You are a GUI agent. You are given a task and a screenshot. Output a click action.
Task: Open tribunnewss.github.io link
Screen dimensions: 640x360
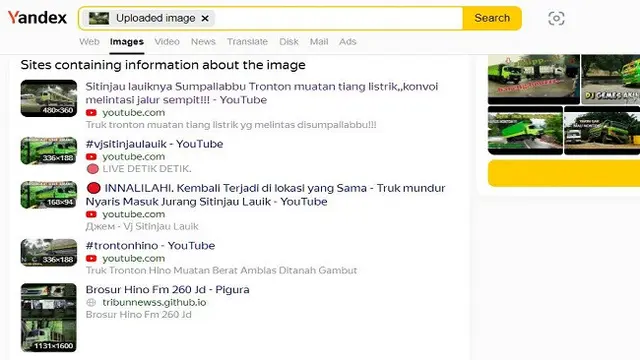(x=154, y=302)
